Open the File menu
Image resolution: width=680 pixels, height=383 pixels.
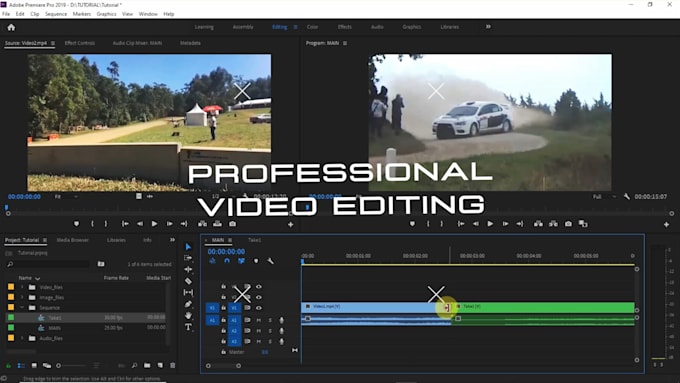click(6, 14)
